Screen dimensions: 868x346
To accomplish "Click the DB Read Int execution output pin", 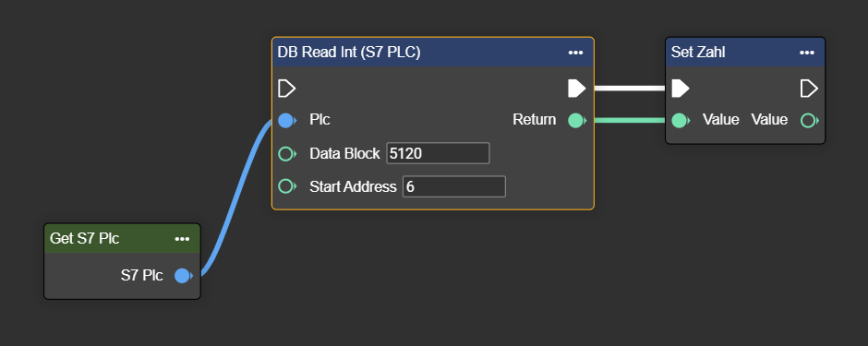I will click(x=577, y=89).
